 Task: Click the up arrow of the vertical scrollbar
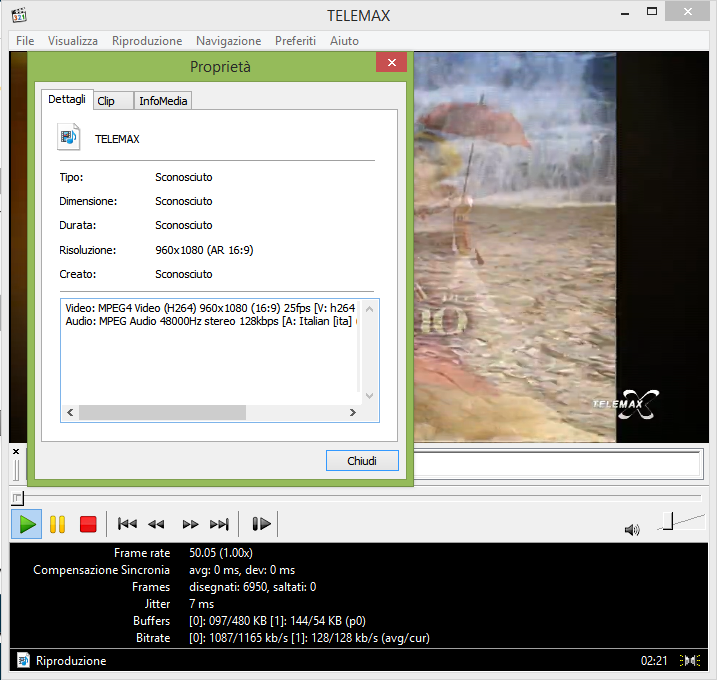point(369,310)
